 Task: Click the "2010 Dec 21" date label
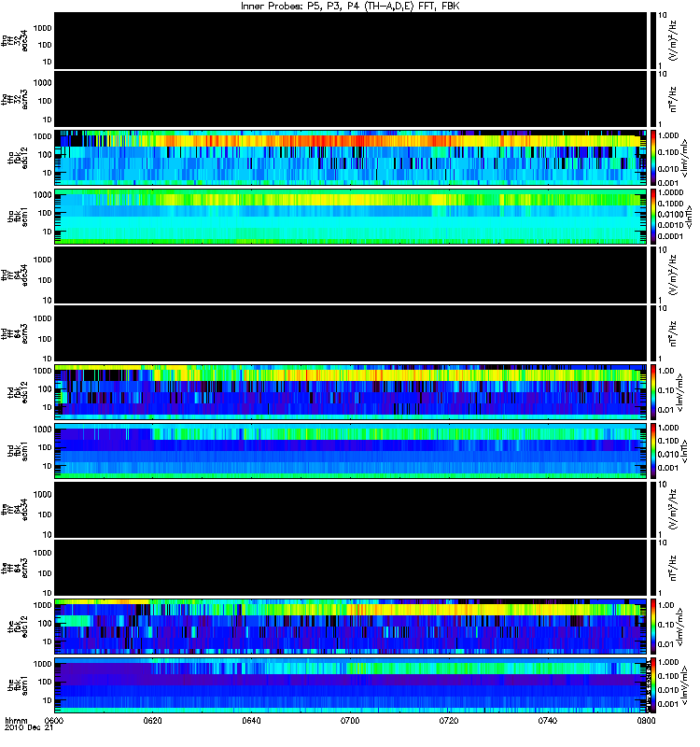[x=29, y=727]
